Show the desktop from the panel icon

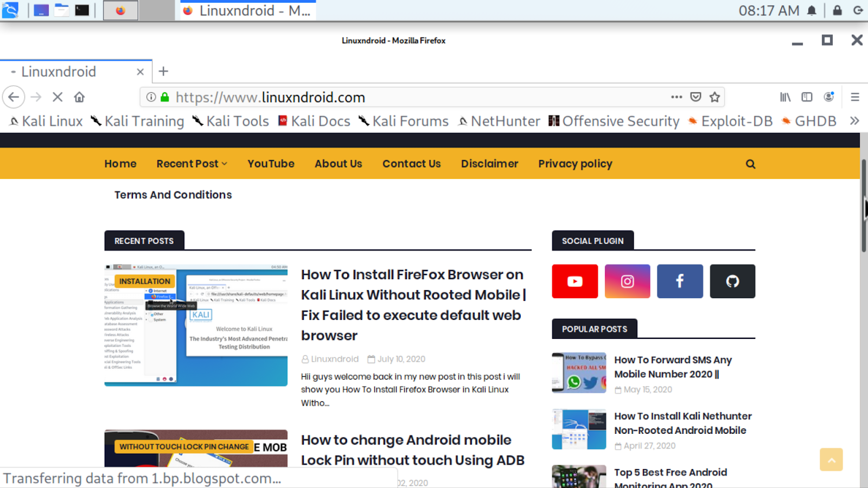[x=41, y=10]
